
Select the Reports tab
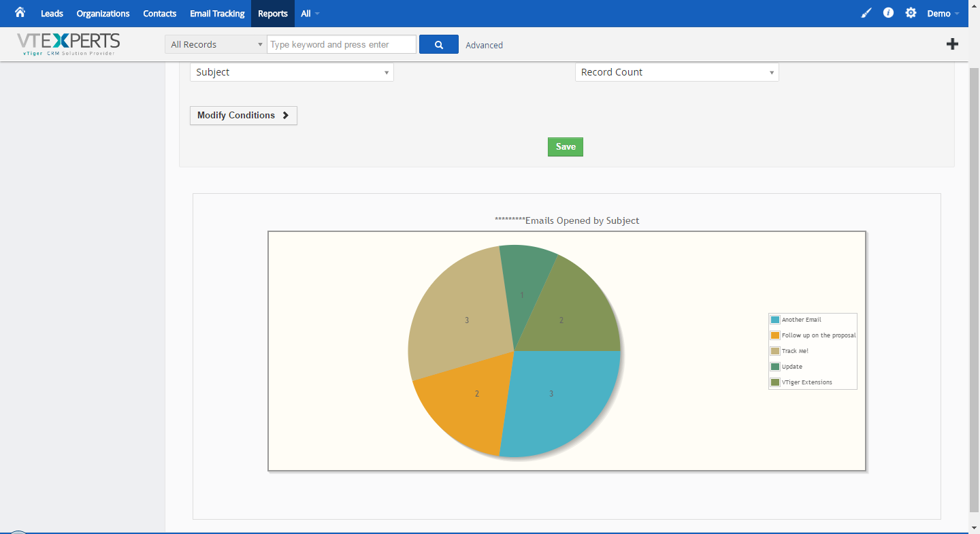(x=273, y=14)
